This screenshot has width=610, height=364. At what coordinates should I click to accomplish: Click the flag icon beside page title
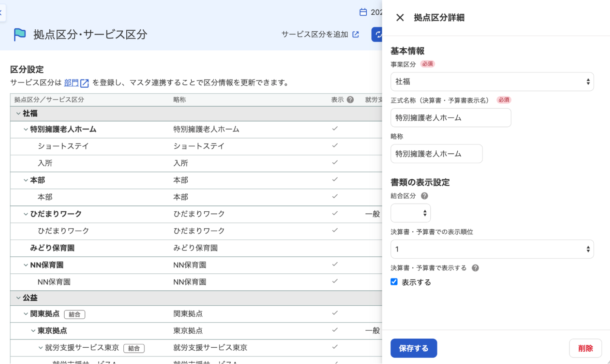click(x=20, y=35)
